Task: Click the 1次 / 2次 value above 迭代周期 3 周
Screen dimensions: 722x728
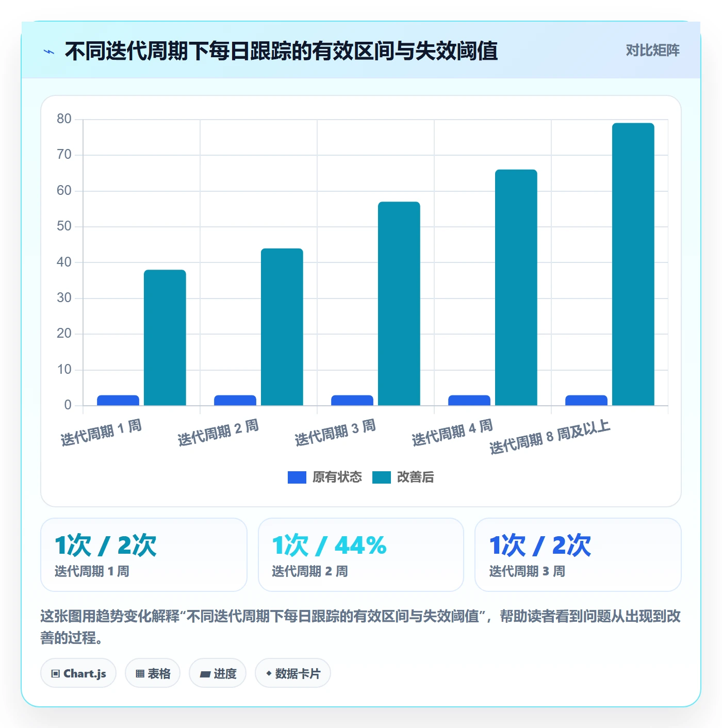Action: coord(540,545)
